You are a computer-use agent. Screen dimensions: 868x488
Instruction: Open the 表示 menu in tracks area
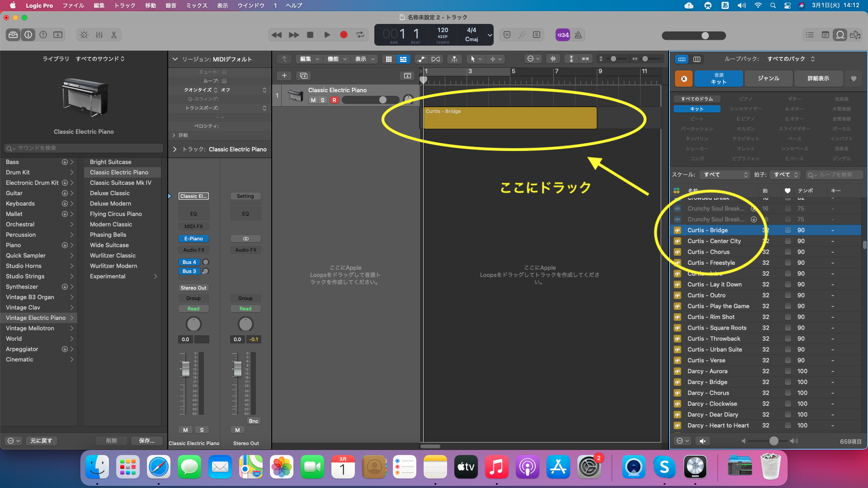(x=364, y=59)
